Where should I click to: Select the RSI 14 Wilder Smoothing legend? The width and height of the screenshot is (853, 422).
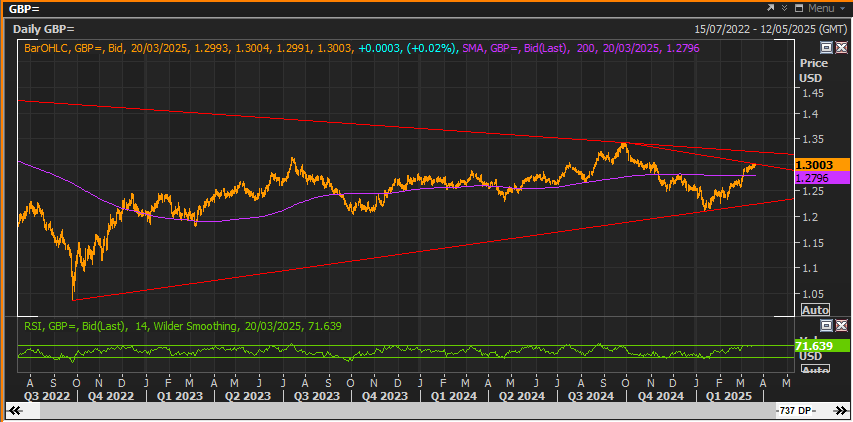(x=182, y=326)
